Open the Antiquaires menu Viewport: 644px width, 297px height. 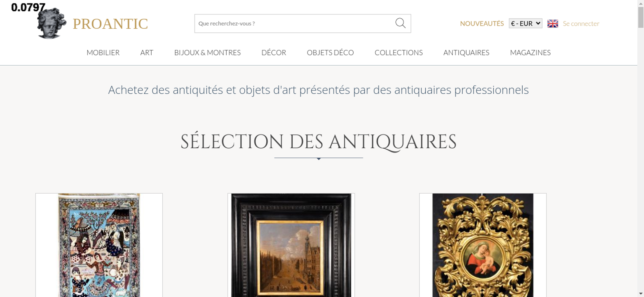pyautogui.click(x=466, y=52)
